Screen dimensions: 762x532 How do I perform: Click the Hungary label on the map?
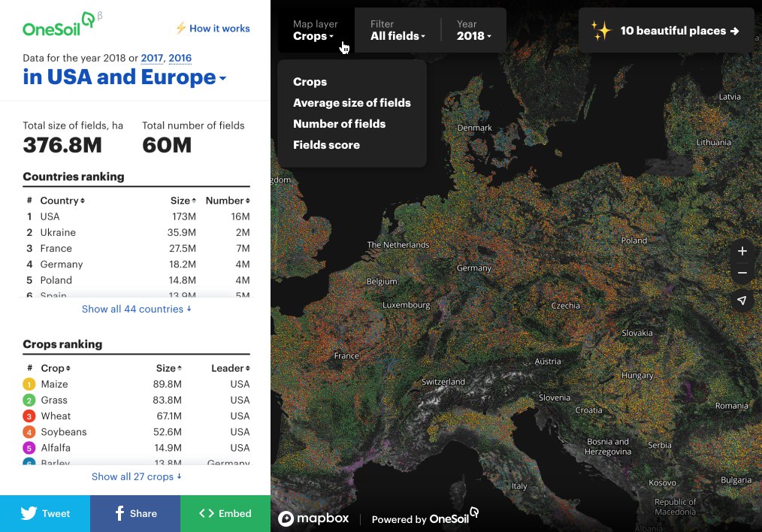(x=637, y=375)
